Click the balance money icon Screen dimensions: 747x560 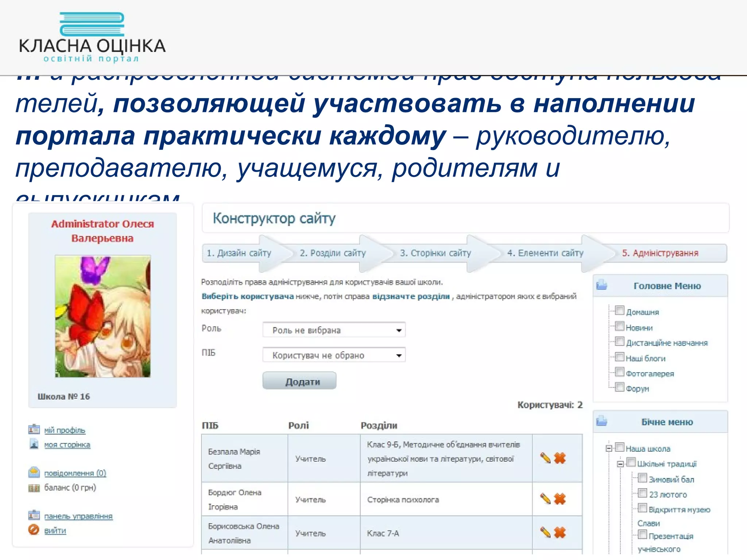pos(34,488)
